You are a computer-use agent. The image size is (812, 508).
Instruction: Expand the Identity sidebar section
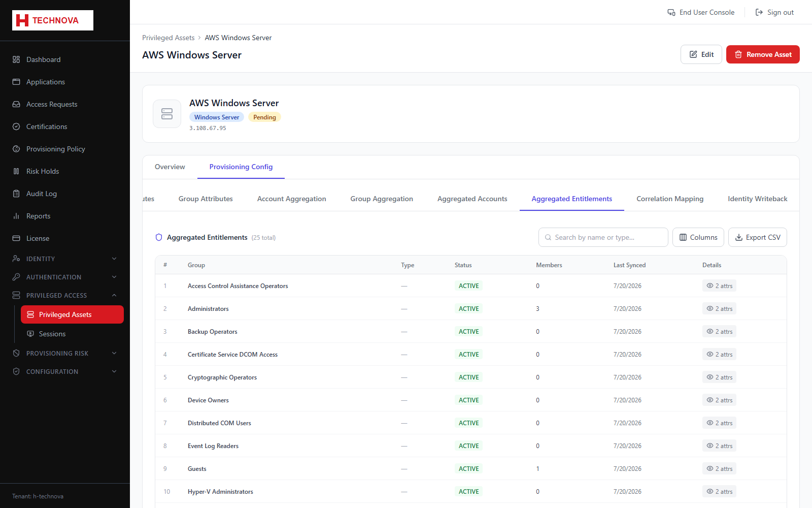(65, 259)
